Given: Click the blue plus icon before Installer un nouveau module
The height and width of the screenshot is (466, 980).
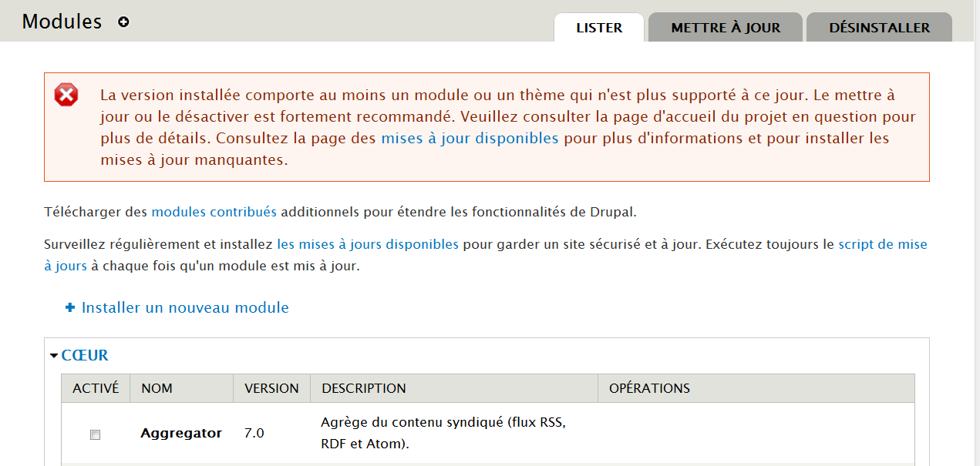Looking at the screenshot, I should 70,307.
